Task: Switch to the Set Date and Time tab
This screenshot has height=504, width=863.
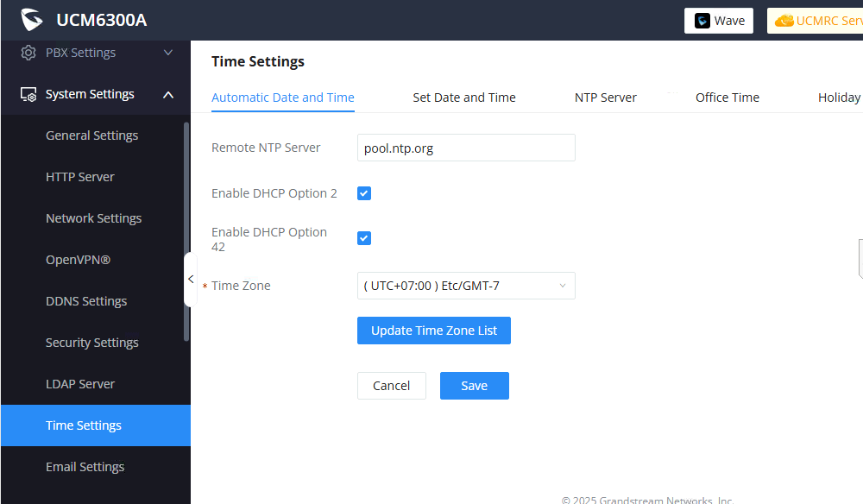Action: point(463,98)
